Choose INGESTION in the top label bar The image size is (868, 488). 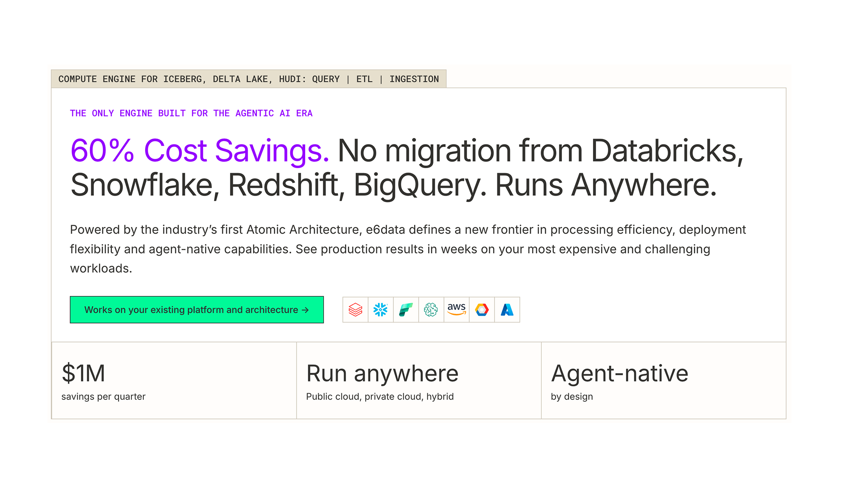[x=414, y=79]
